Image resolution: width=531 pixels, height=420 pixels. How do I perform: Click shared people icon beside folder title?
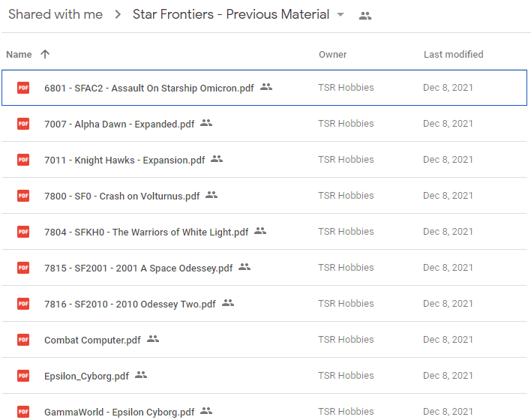[x=365, y=16]
